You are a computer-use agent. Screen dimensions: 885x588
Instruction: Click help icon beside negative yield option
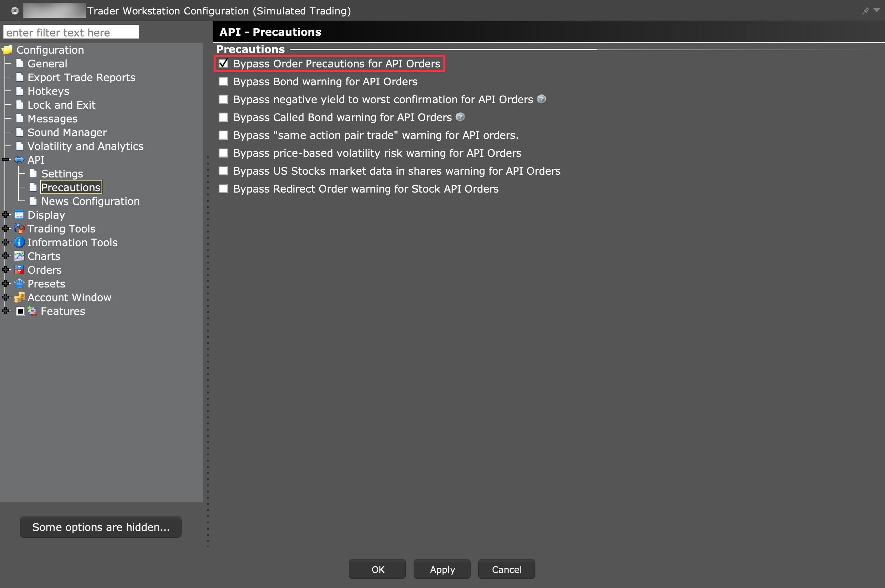(x=541, y=99)
